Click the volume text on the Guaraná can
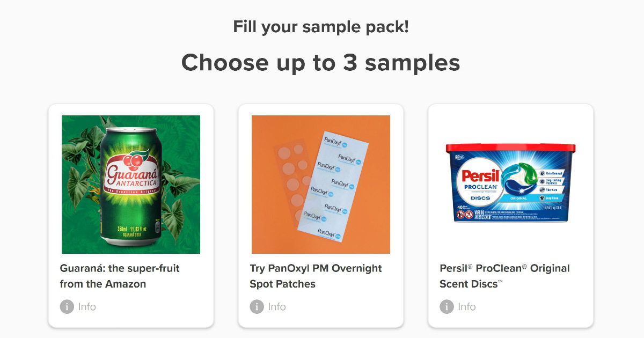Screen dimensions: 644x338 (131, 230)
